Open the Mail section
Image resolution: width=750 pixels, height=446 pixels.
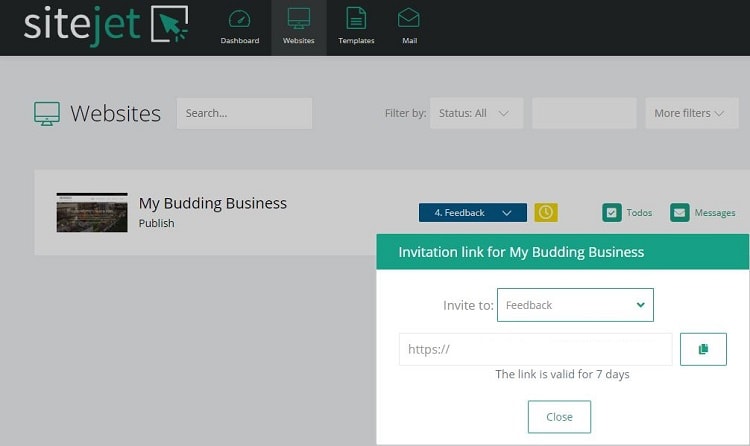[x=409, y=28]
